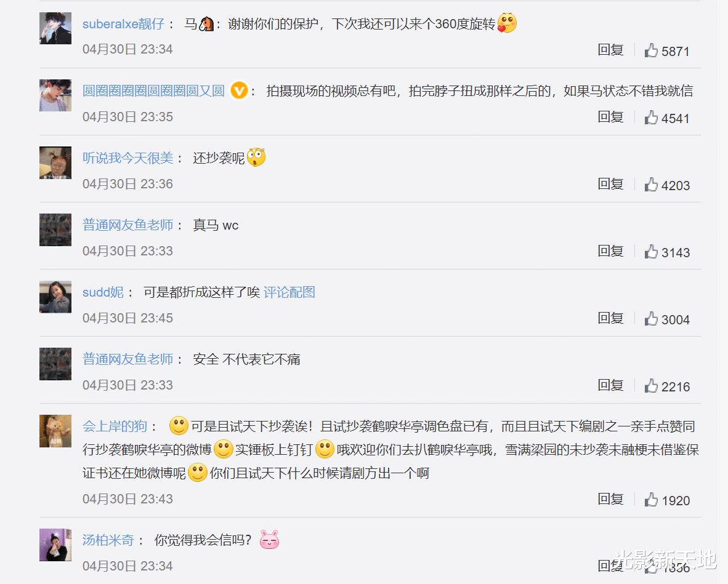Viewport: 728px width, 584px height.
Task: Open 听说我今天很美 user profile link
Action: coord(127,158)
